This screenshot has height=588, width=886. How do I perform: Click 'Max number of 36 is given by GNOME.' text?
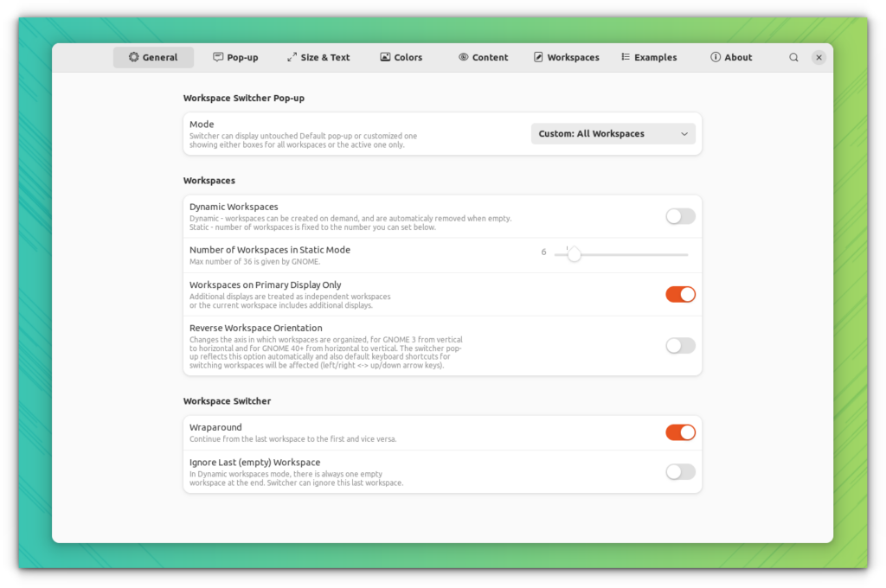[255, 261]
